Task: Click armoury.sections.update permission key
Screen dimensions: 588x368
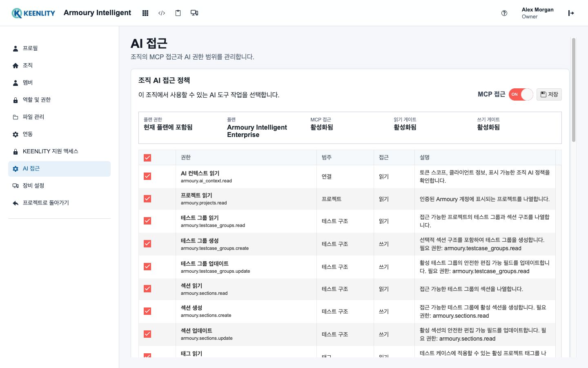Action: (x=207, y=338)
